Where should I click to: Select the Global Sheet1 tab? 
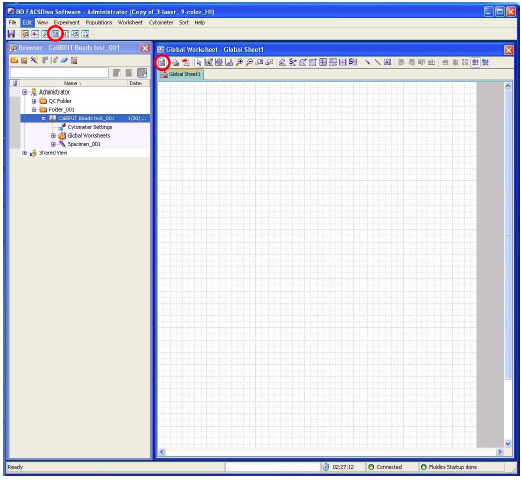pos(181,74)
